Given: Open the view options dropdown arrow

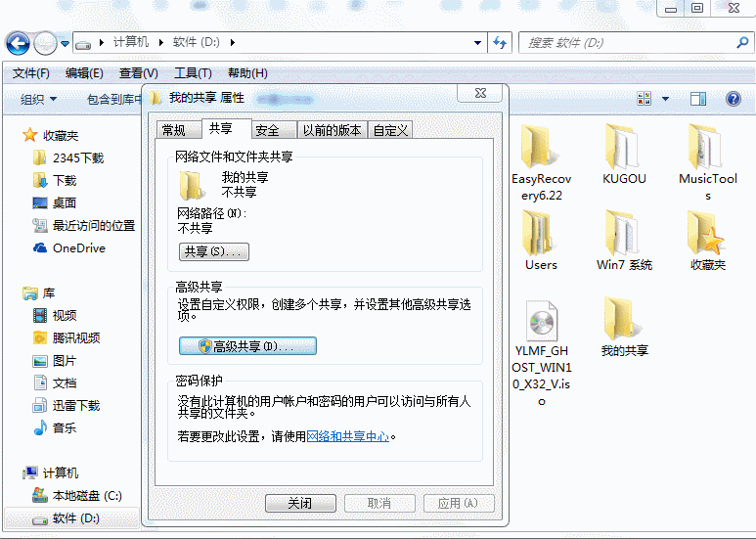Looking at the screenshot, I should click(x=665, y=99).
